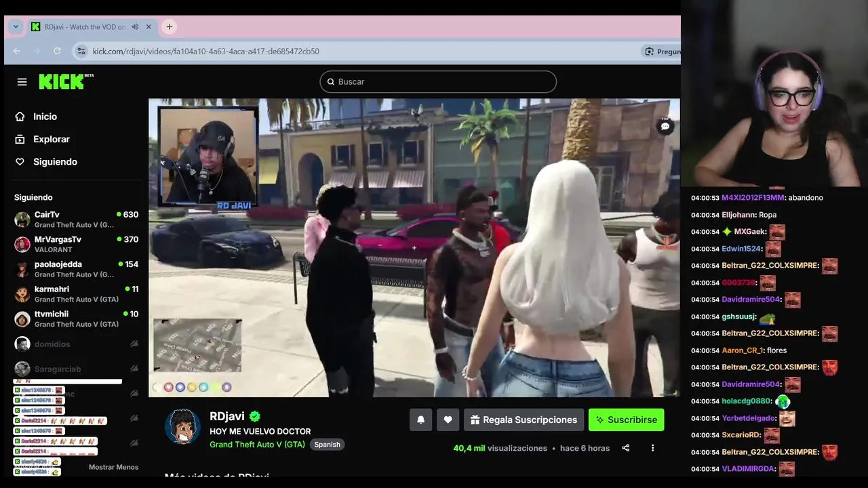Click the Buscar search field
868x488 pixels.
438,82
